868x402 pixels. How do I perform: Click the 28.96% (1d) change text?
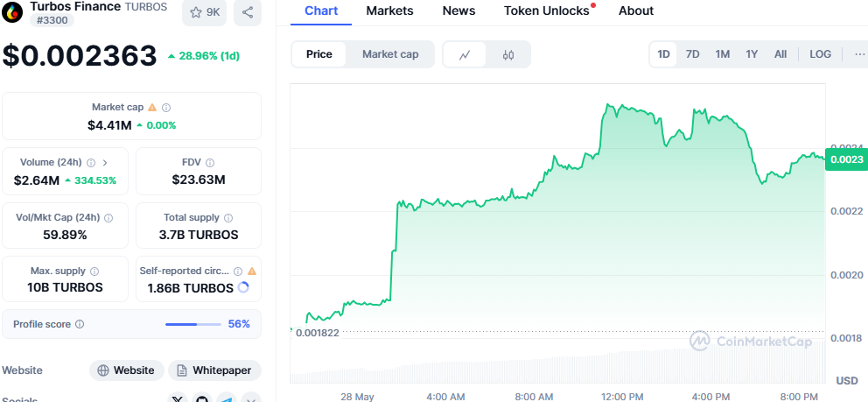tap(204, 56)
